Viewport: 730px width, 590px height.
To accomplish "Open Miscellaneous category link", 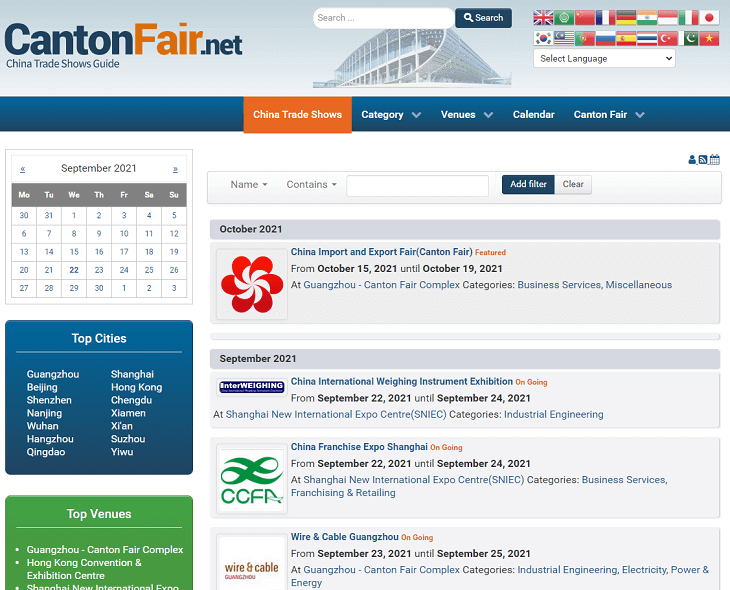I will [639, 285].
